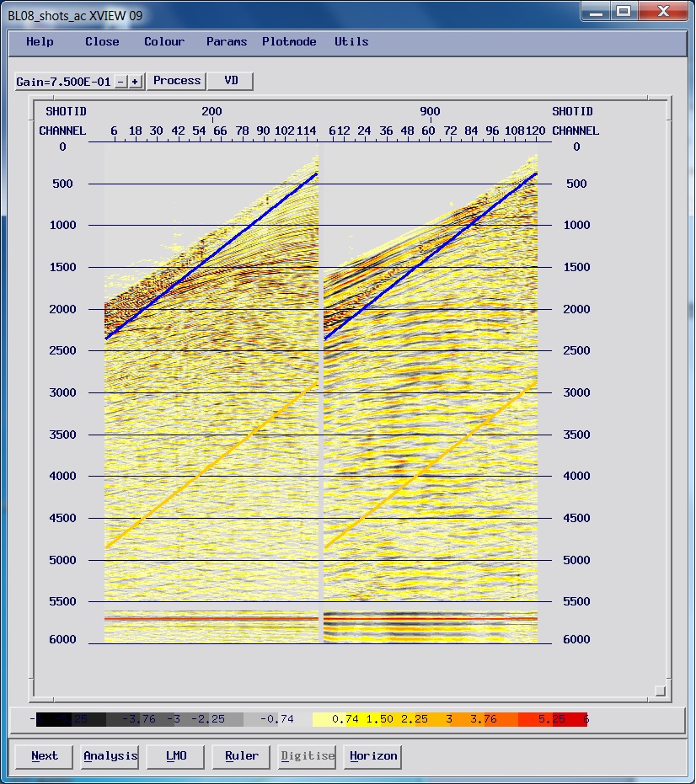Apply linear moveout via LMO button
Screen dimensions: 696x784
tap(174, 756)
